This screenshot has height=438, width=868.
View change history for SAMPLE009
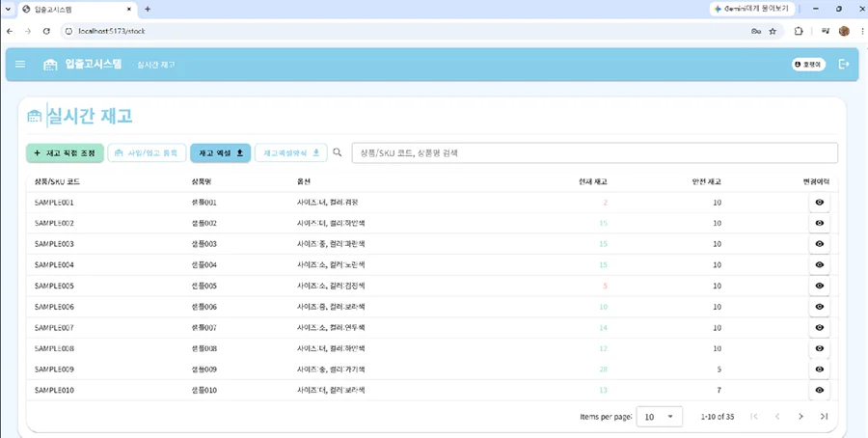click(819, 370)
